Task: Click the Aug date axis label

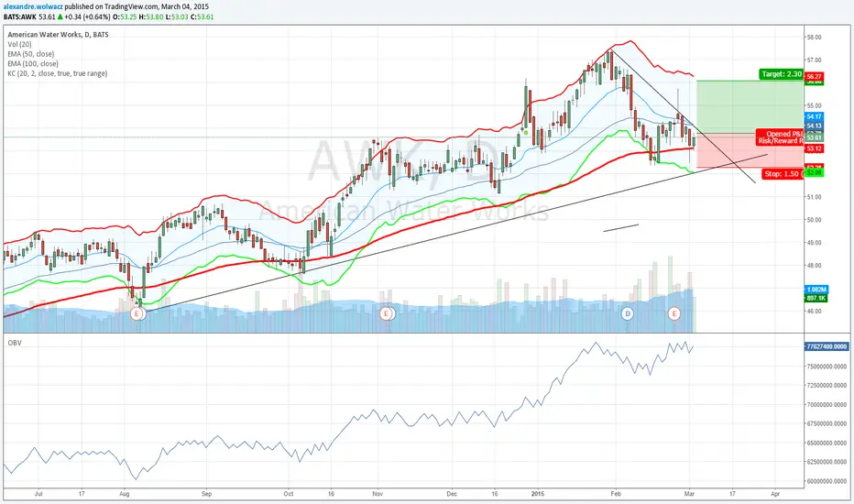Action: click(125, 494)
